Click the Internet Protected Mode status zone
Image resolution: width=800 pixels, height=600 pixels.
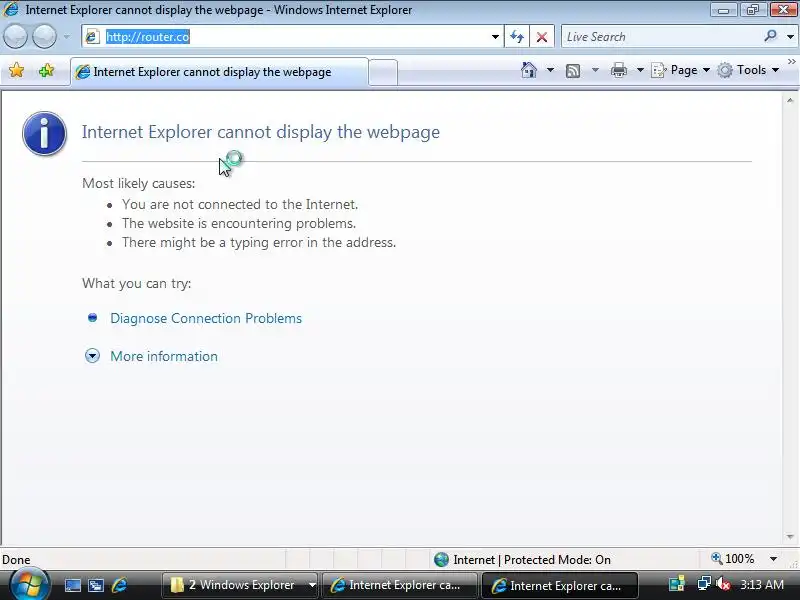pos(522,560)
